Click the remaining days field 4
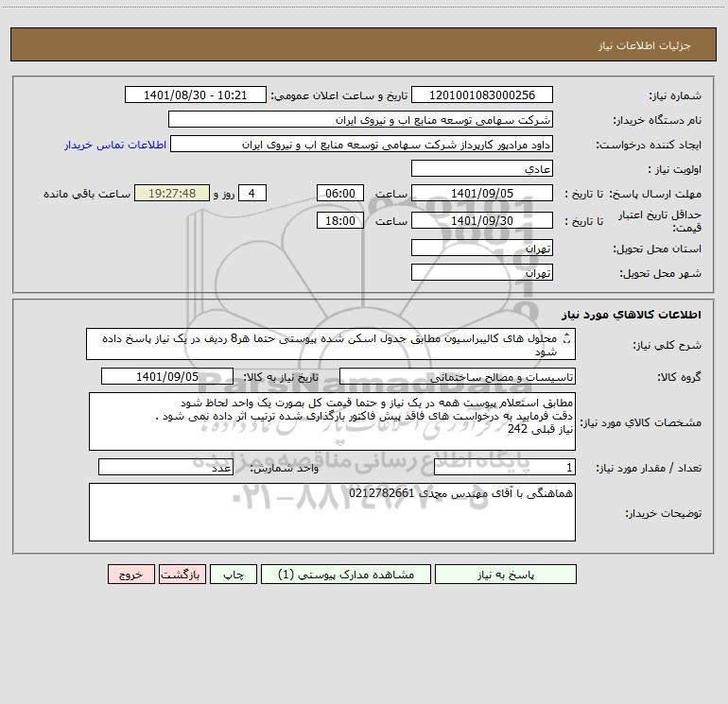The width and height of the screenshot is (728, 704). point(252,193)
